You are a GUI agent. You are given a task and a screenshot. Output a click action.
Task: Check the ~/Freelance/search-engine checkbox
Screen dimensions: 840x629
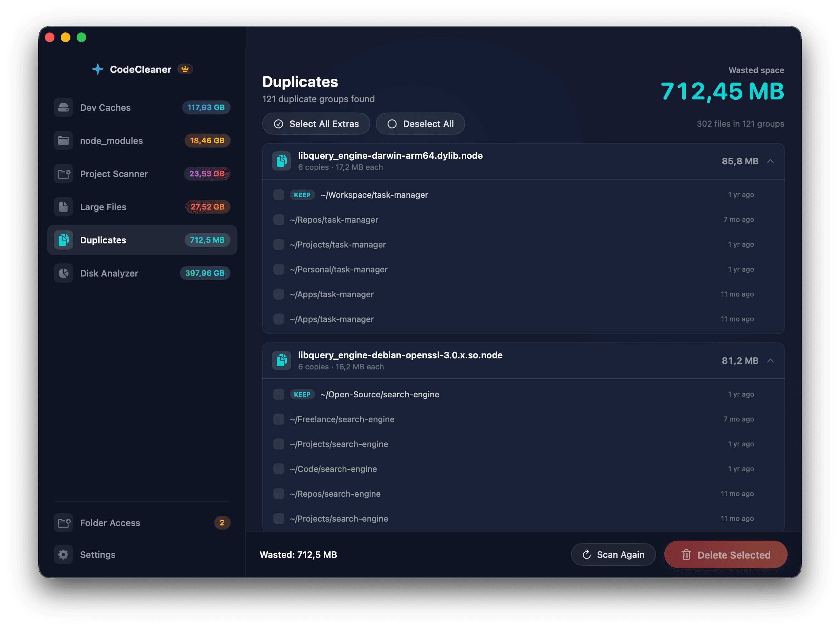point(279,419)
